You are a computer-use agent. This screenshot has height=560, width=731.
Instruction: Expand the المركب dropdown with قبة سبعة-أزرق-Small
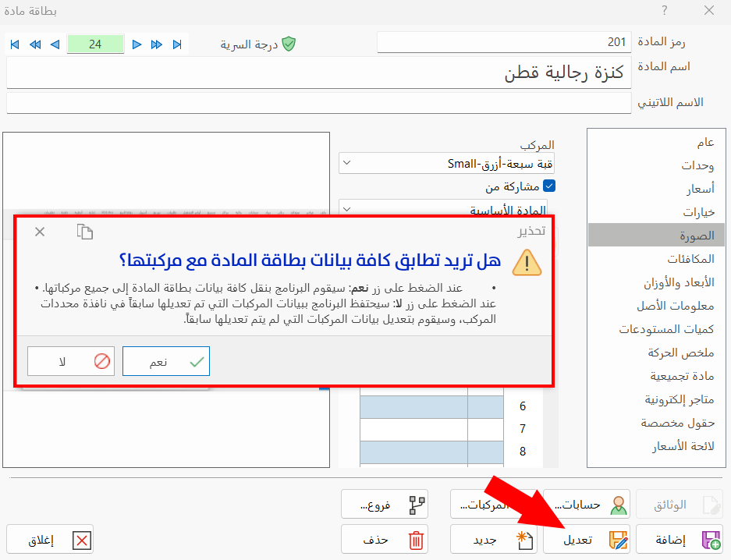(347, 163)
